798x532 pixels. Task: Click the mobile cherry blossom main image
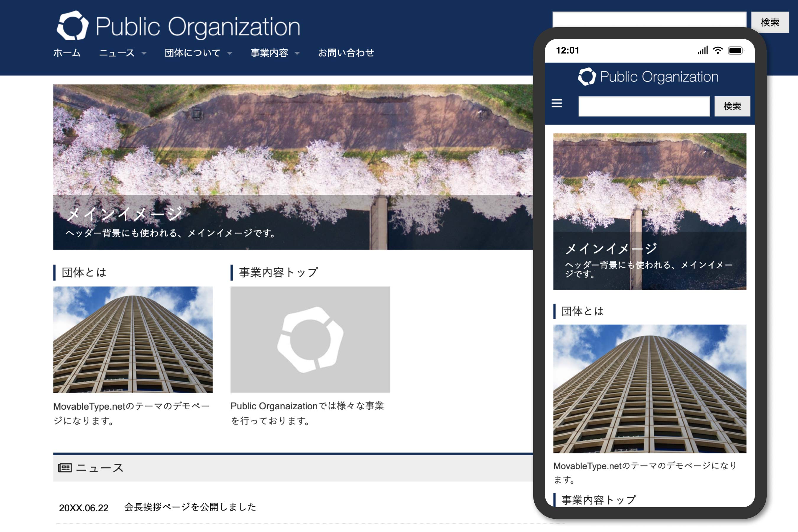pos(650,211)
